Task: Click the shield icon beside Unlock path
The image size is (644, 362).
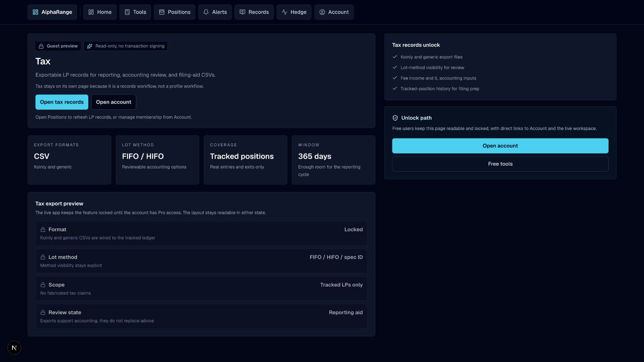Action: click(395, 118)
